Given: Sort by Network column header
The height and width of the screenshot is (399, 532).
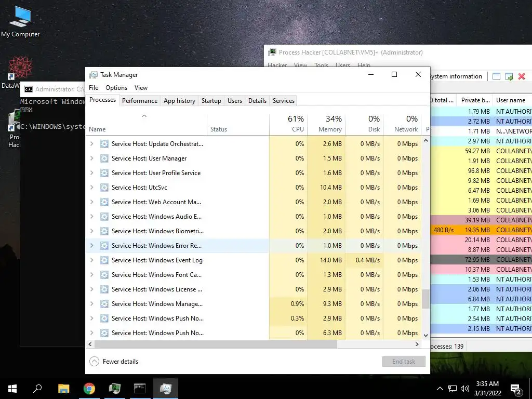Looking at the screenshot, I should click(403, 124).
